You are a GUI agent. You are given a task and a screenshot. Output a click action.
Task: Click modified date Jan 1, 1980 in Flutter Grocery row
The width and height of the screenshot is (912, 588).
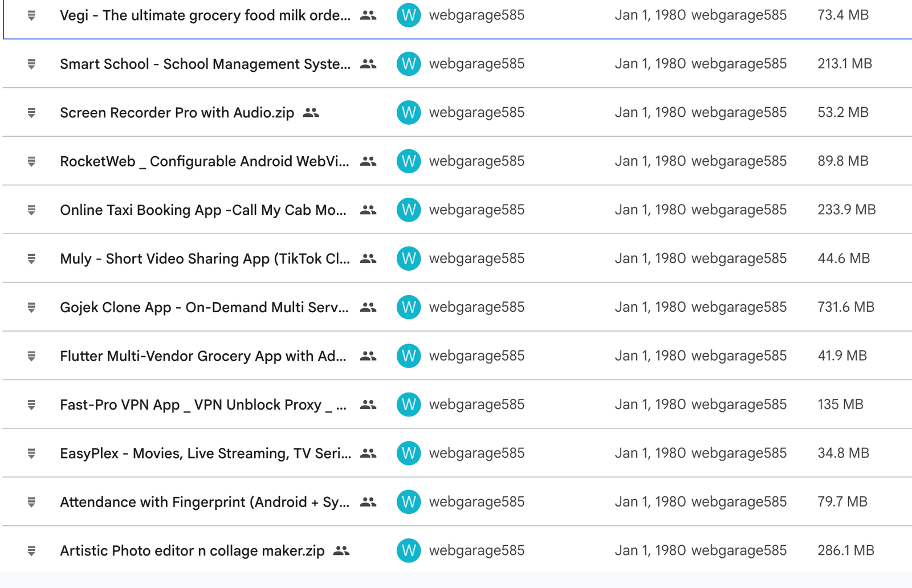(650, 356)
